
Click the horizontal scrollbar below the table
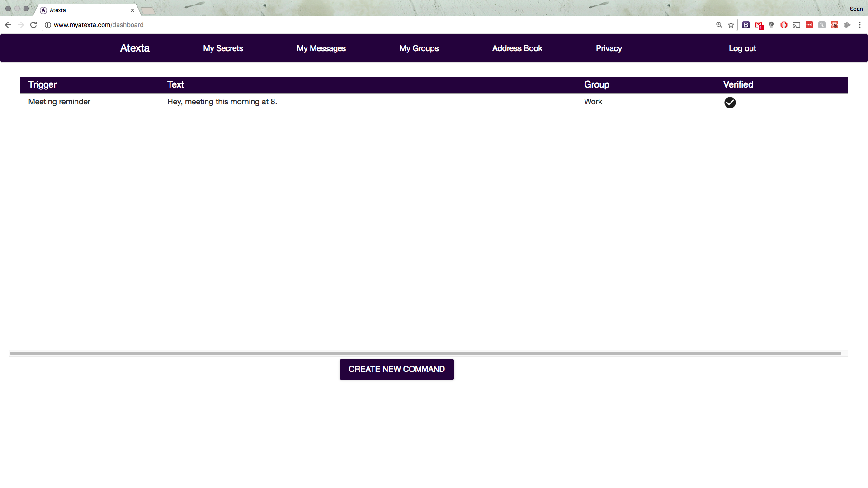tap(425, 353)
